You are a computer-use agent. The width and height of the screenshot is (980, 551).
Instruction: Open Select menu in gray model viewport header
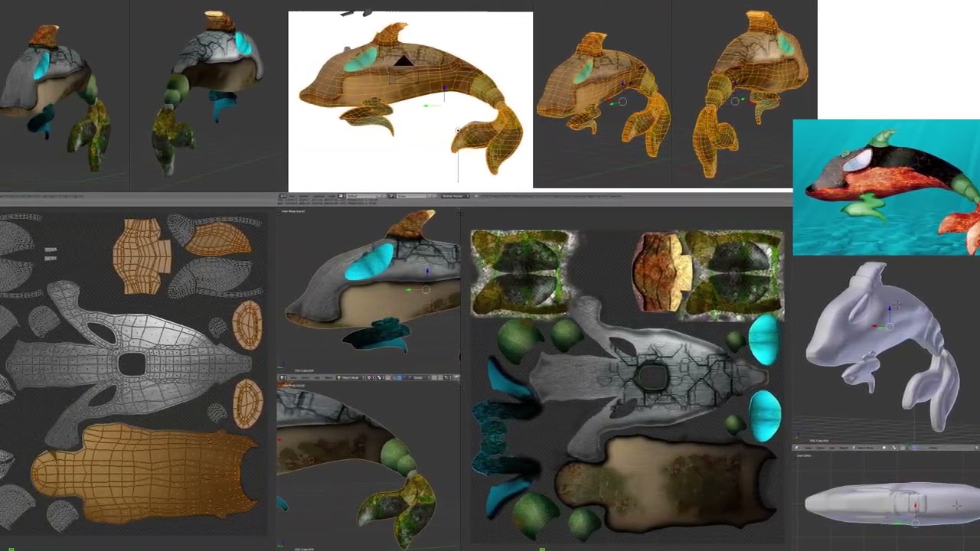(821, 448)
